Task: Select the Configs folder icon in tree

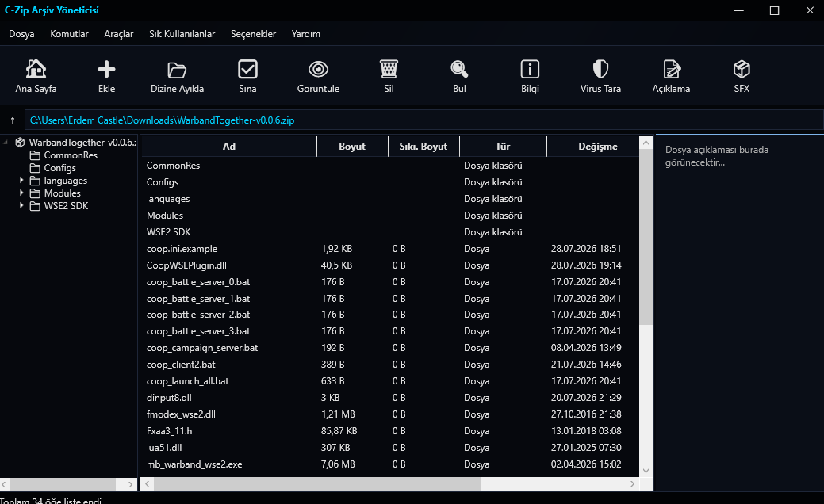Action: pos(35,168)
